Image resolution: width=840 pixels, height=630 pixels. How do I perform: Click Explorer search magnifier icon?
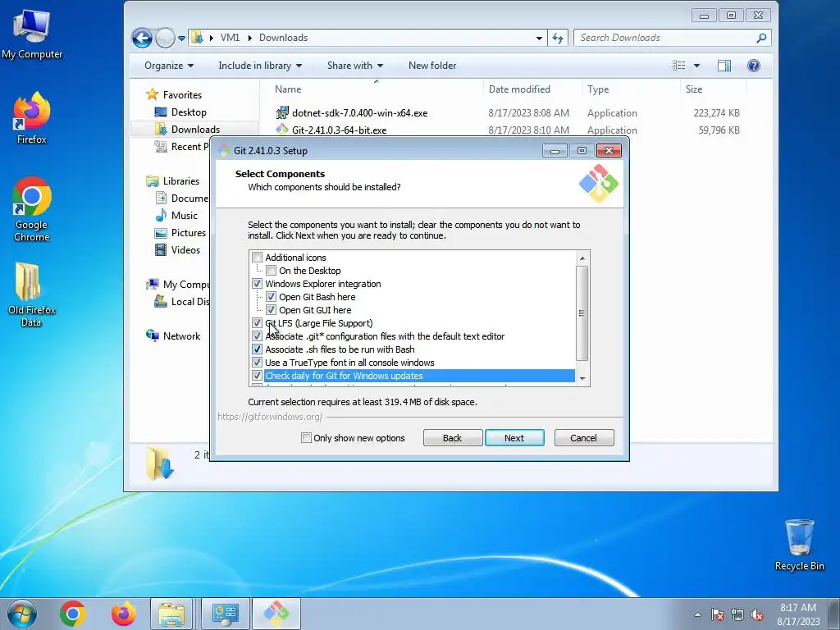click(x=761, y=38)
